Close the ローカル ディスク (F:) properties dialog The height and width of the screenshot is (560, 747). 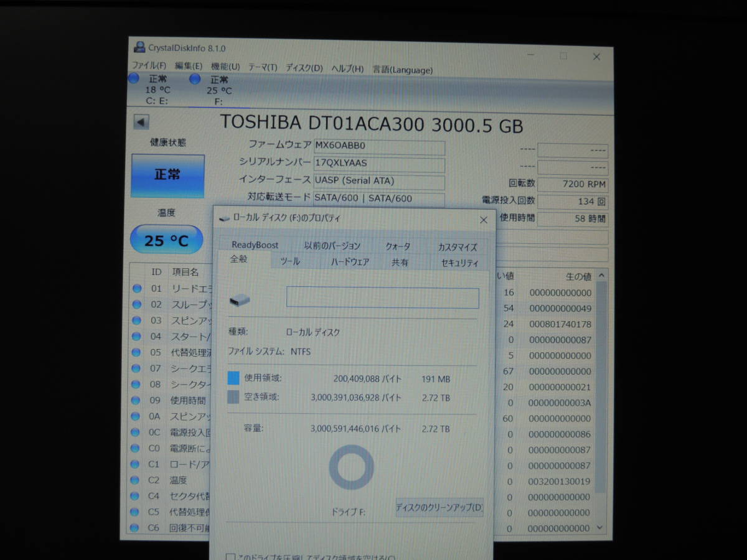coord(483,220)
